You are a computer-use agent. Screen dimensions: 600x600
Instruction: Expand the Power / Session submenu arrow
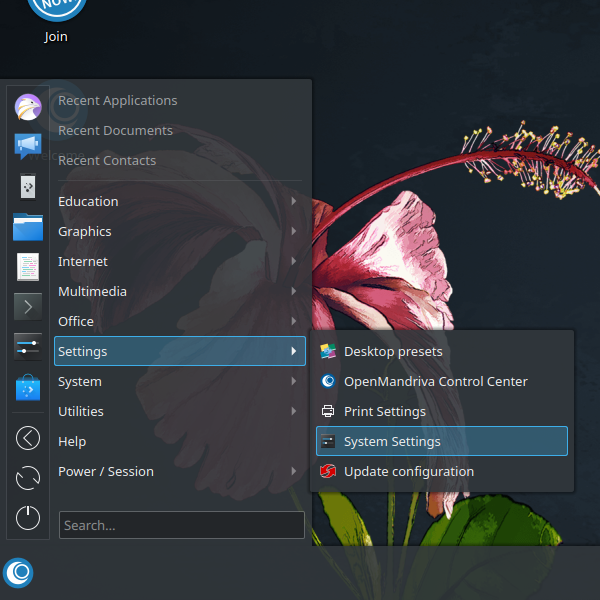click(293, 471)
